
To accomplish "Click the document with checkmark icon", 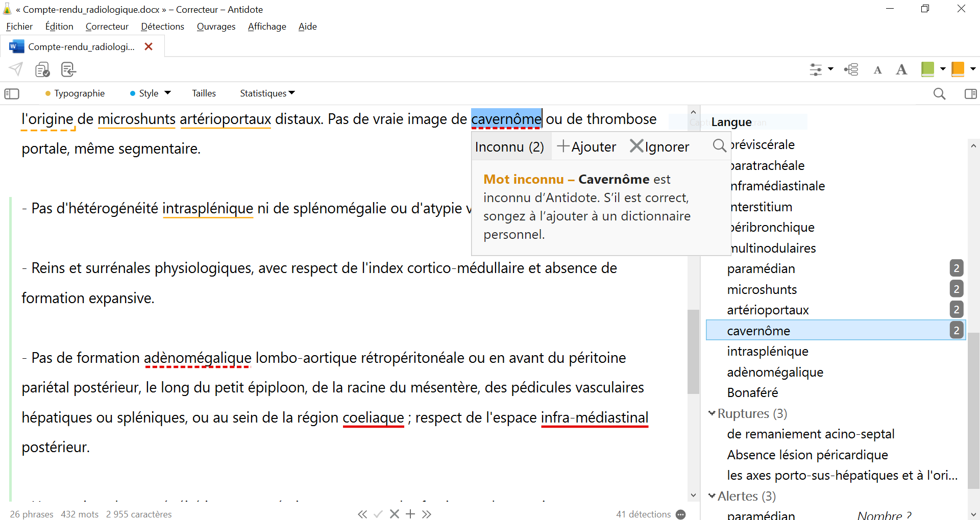I will [42, 69].
